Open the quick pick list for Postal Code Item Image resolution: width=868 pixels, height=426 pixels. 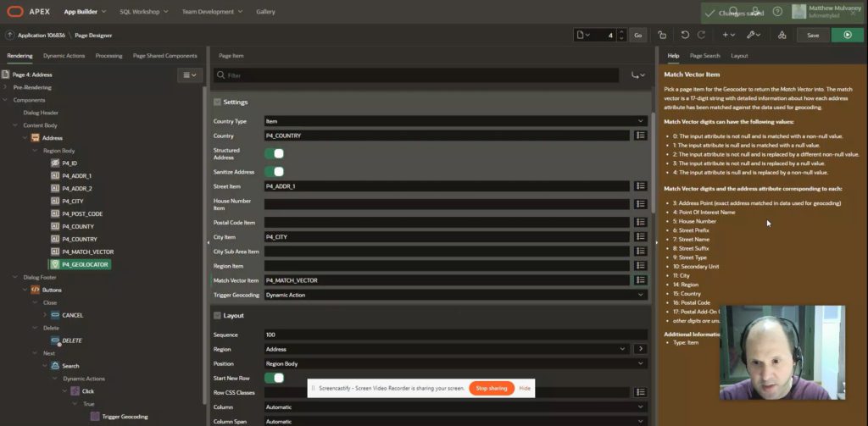coord(641,223)
